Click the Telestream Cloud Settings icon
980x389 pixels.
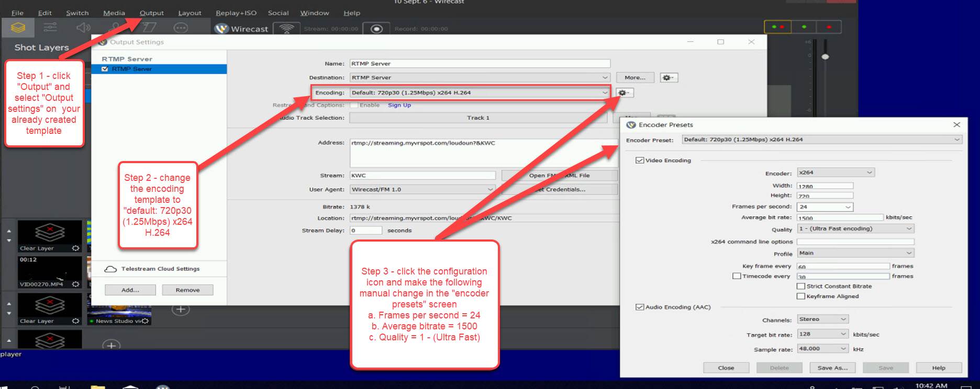point(110,269)
